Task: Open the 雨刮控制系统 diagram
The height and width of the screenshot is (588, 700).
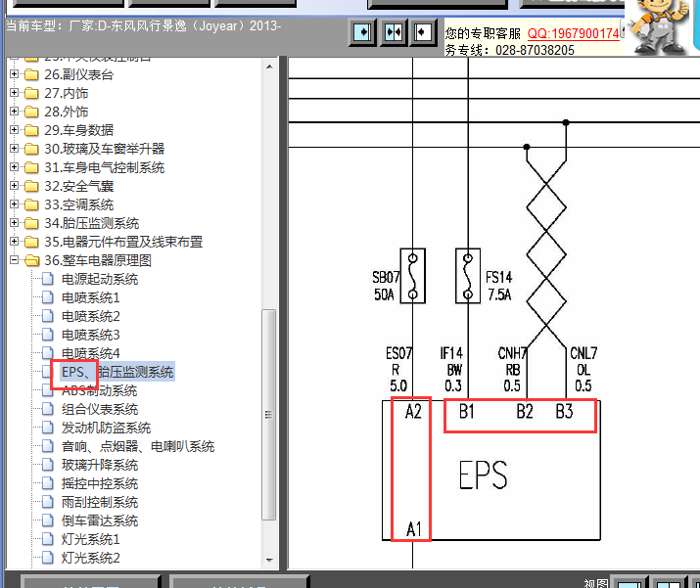Action: pos(100,502)
